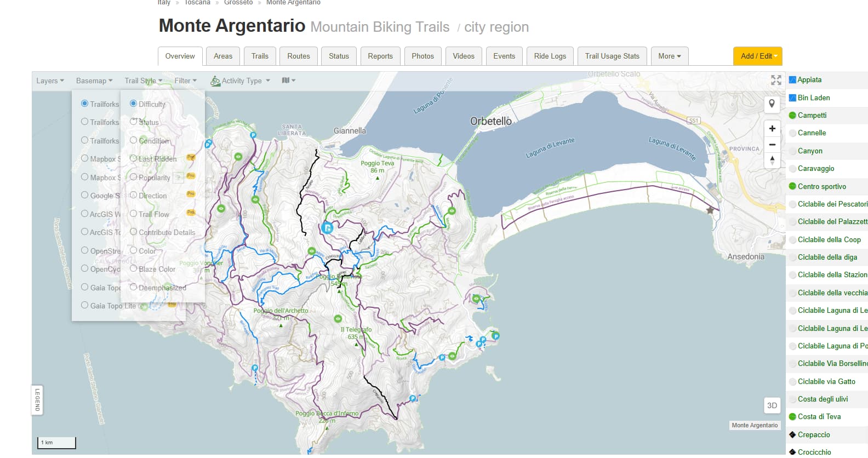868x458 pixels.
Task: Open the Trail Usage Stats tab
Action: [612, 56]
